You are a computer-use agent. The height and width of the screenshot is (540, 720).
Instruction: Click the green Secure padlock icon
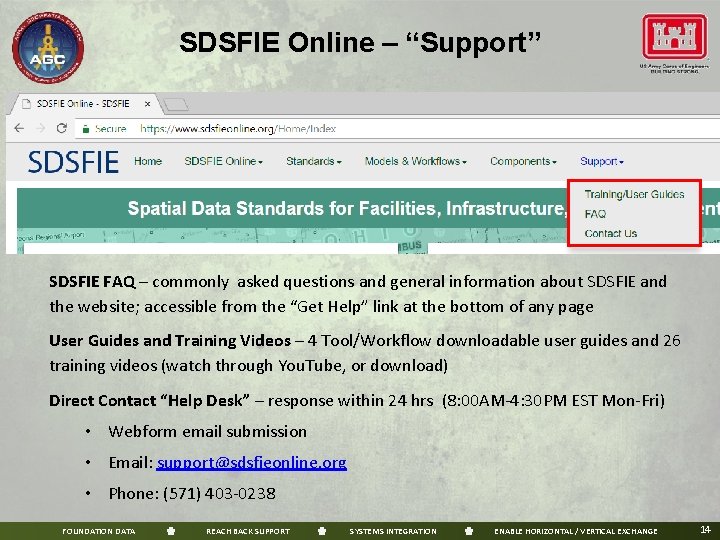coord(85,129)
